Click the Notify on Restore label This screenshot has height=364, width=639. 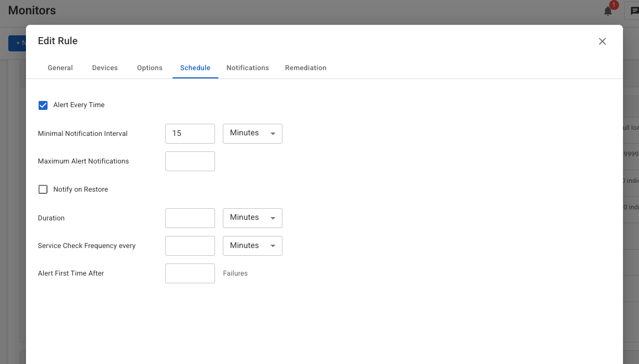point(80,189)
